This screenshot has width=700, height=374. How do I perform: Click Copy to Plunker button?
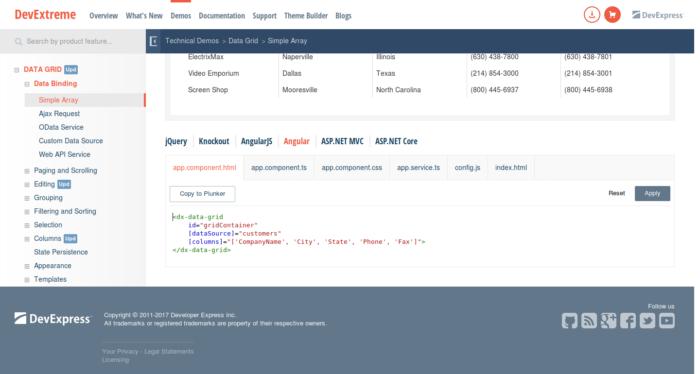pos(202,194)
